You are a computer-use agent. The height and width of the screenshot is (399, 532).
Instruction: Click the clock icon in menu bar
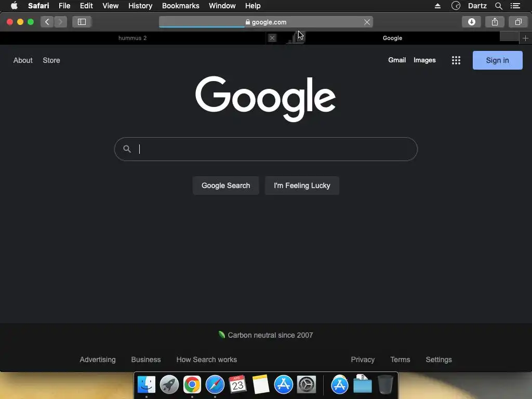coord(456,6)
